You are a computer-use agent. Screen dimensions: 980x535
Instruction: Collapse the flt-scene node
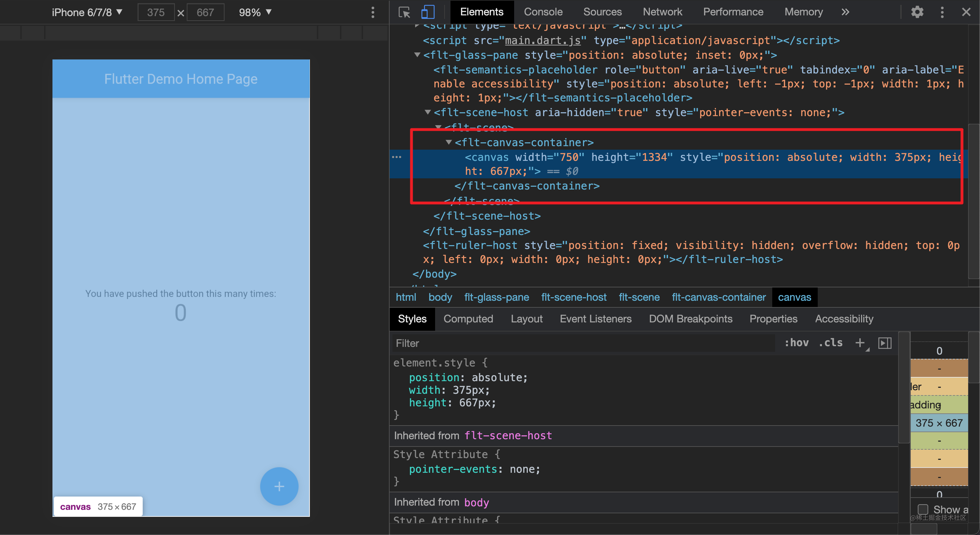click(438, 127)
